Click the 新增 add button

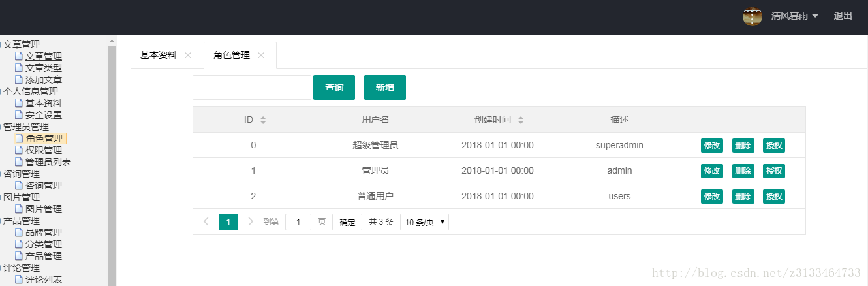(x=385, y=87)
